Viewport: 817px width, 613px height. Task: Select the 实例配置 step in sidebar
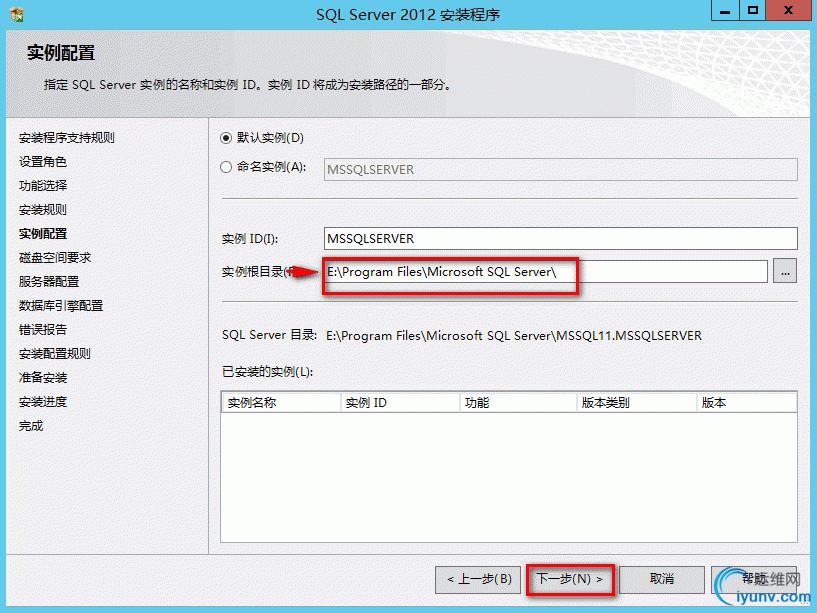coord(43,234)
